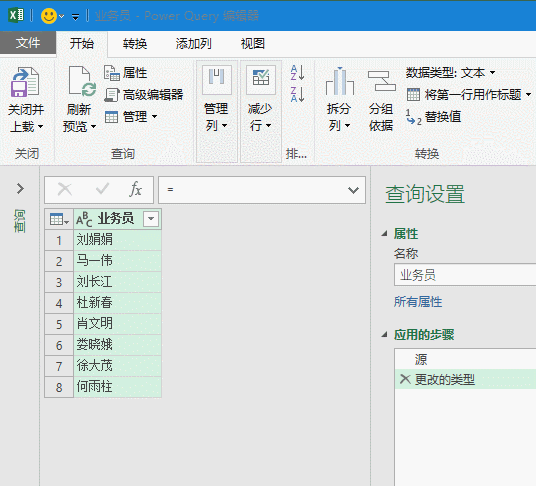The image size is (536, 486).
Task: Select row number 8 header
Action: point(59,387)
